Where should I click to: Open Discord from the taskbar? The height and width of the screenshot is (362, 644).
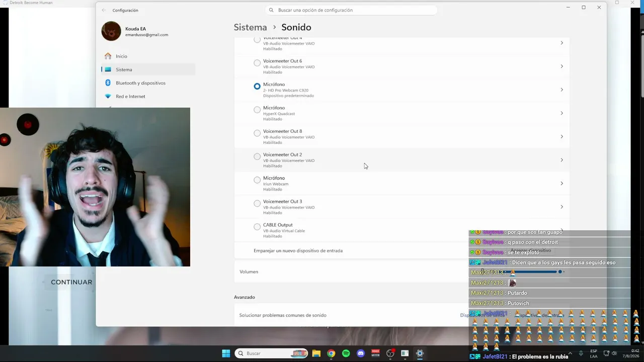(361, 353)
